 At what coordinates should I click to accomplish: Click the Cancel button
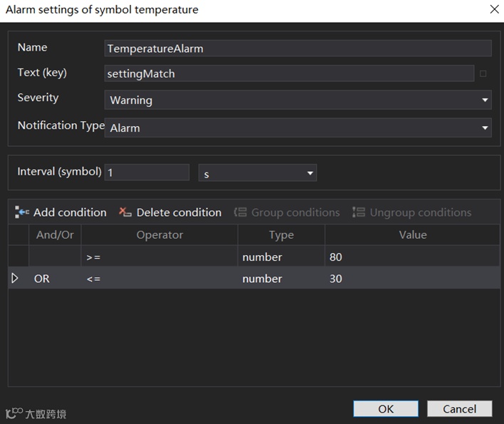tap(459, 408)
